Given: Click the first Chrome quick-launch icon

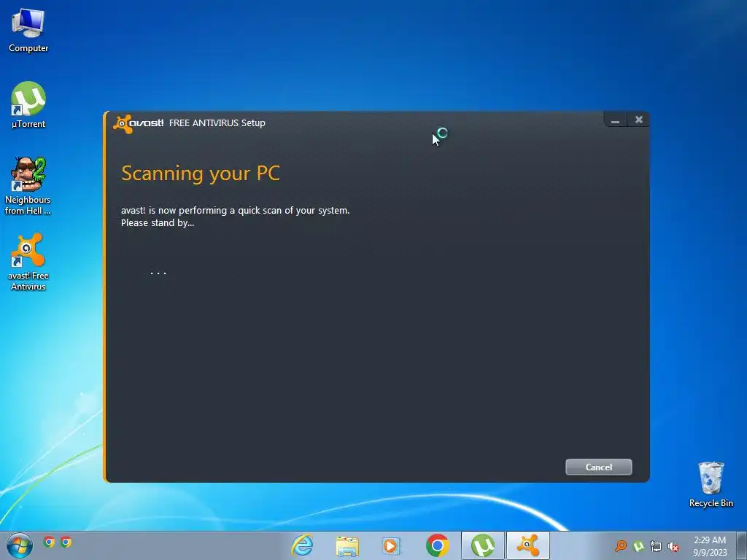Looking at the screenshot, I should click(49, 542).
